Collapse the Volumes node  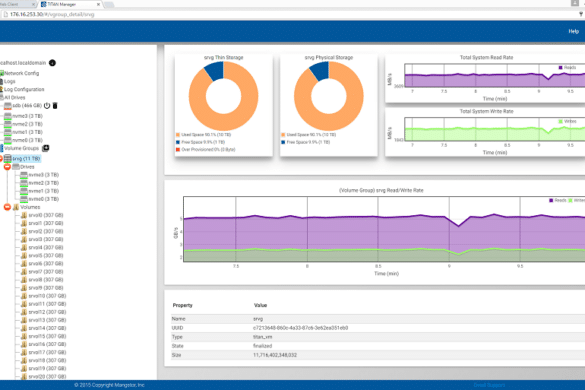pos(7,207)
